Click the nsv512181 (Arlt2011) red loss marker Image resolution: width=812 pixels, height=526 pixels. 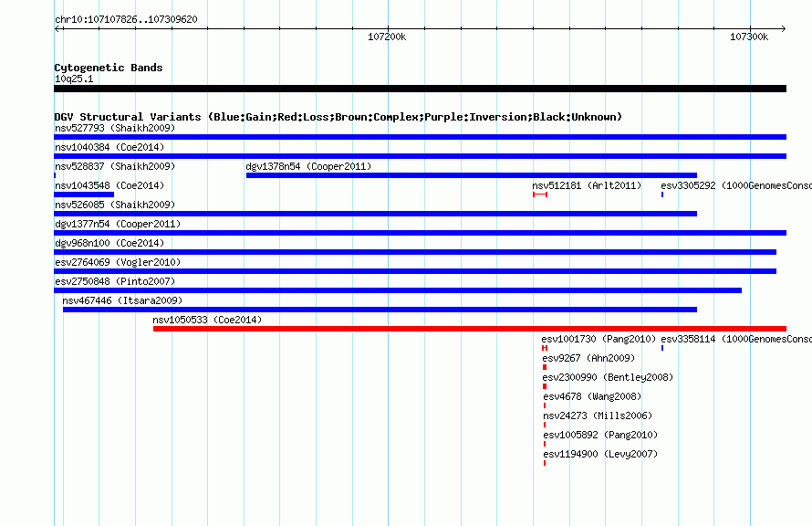(x=540, y=195)
